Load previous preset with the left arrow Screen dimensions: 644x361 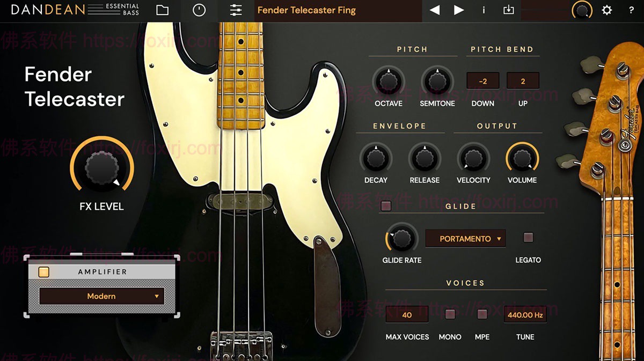(x=434, y=10)
